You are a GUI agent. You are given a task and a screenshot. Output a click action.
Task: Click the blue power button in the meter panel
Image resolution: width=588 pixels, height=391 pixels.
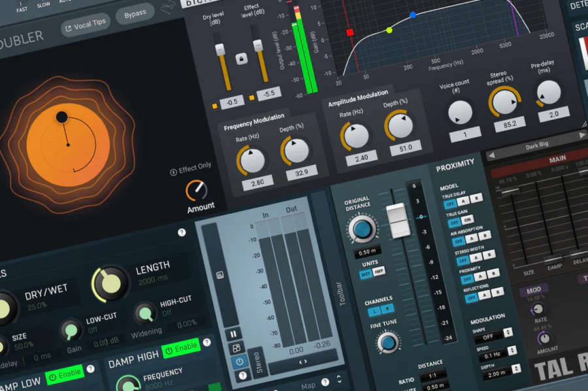tap(239, 362)
